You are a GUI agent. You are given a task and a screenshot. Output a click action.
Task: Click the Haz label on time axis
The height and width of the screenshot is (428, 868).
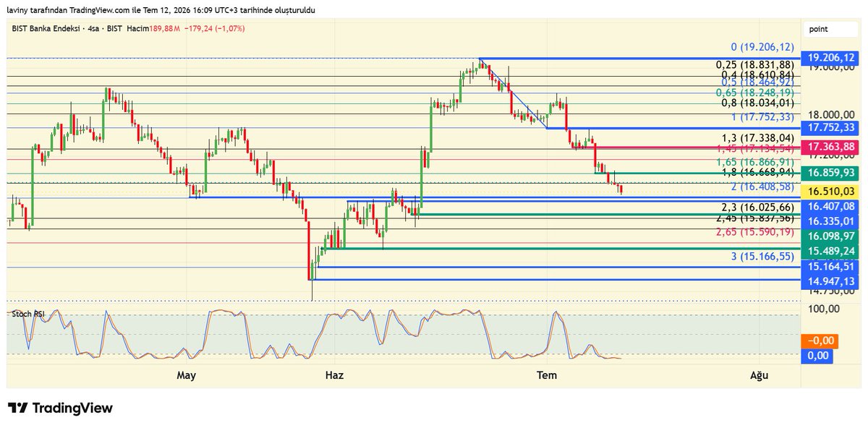[x=334, y=375]
